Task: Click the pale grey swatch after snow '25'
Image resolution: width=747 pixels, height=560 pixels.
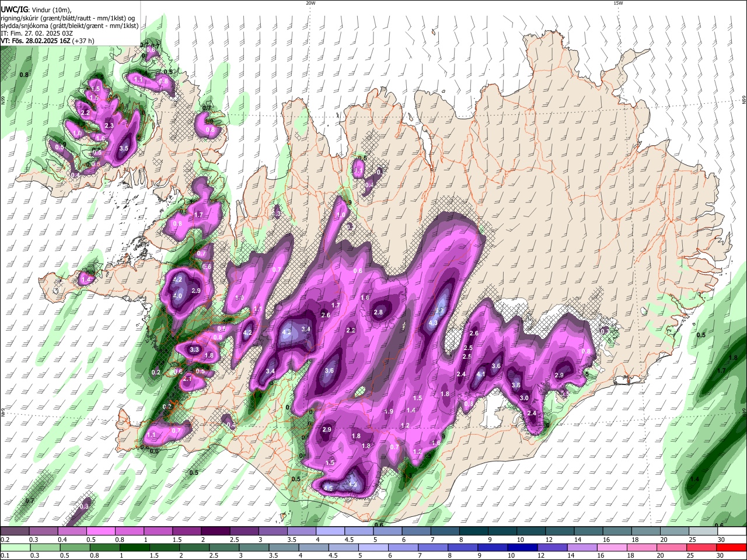Action: [703, 531]
